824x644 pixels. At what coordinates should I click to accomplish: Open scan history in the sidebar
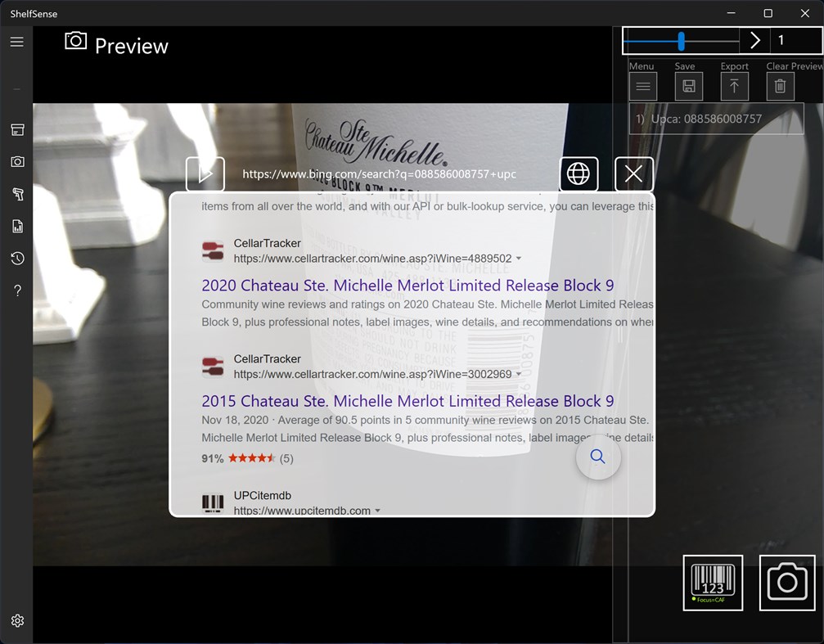17,259
